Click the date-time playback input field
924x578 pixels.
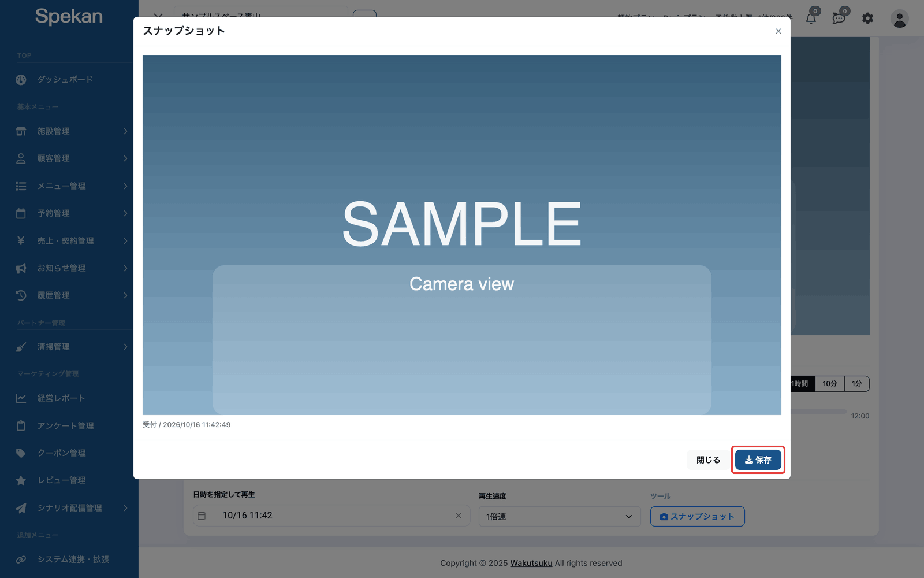point(331,516)
